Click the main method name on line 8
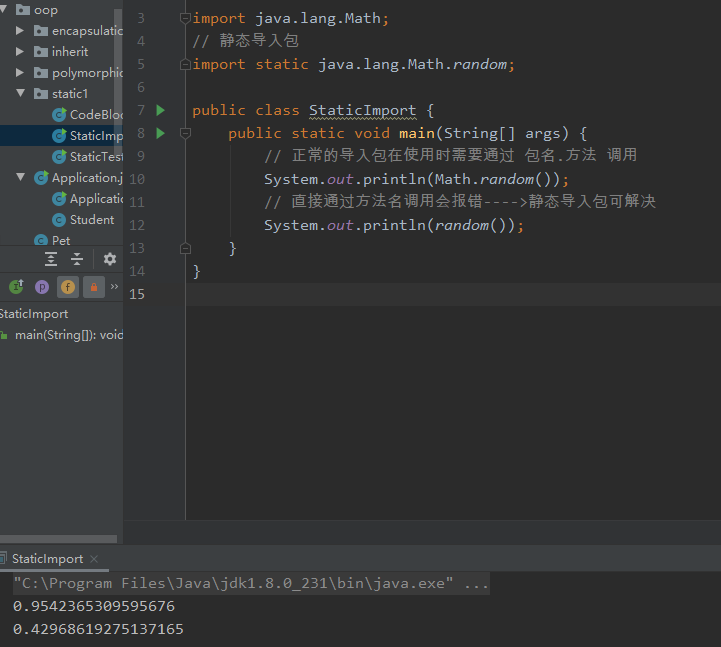This screenshot has width=721, height=647. (417, 133)
